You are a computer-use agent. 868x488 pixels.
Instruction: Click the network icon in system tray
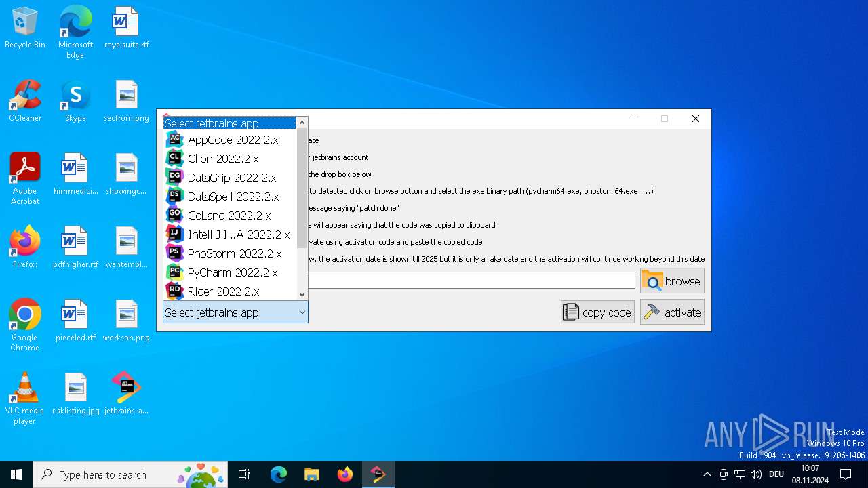point(740,474)
